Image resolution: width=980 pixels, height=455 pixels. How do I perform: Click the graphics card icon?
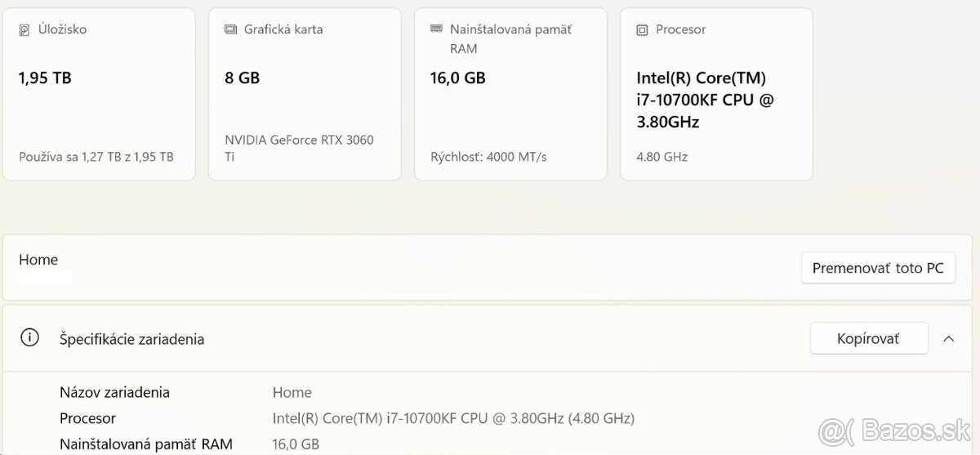230,29
